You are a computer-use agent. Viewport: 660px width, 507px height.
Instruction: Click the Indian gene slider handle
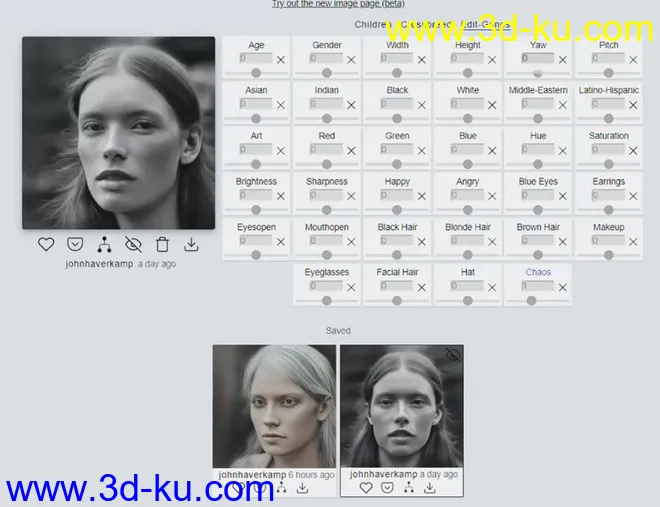coord(327,119)
